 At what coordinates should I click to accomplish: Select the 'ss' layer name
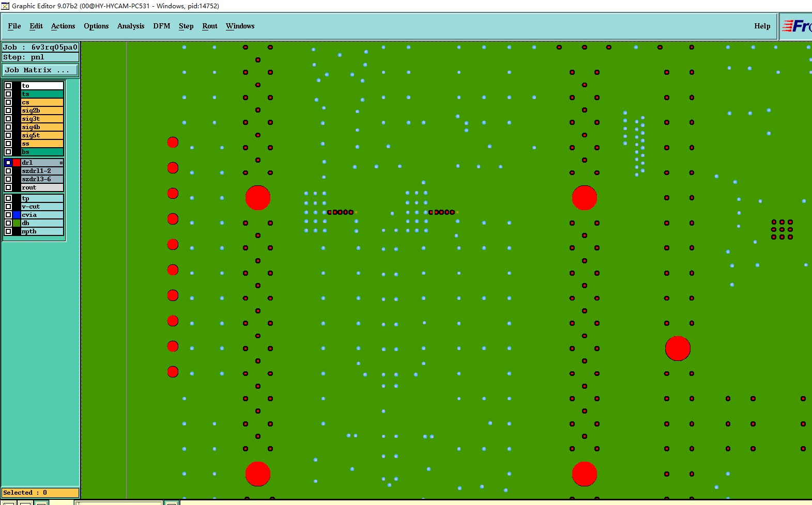tap(42, 144)
